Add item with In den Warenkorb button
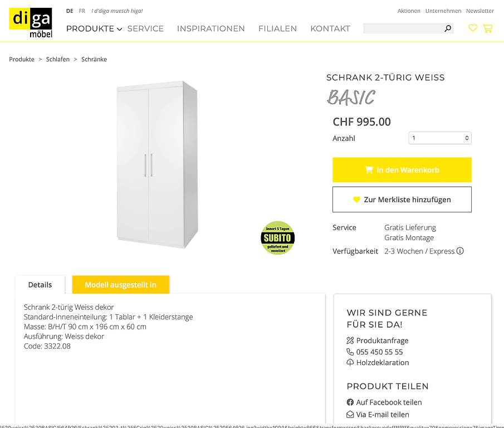 402,170
